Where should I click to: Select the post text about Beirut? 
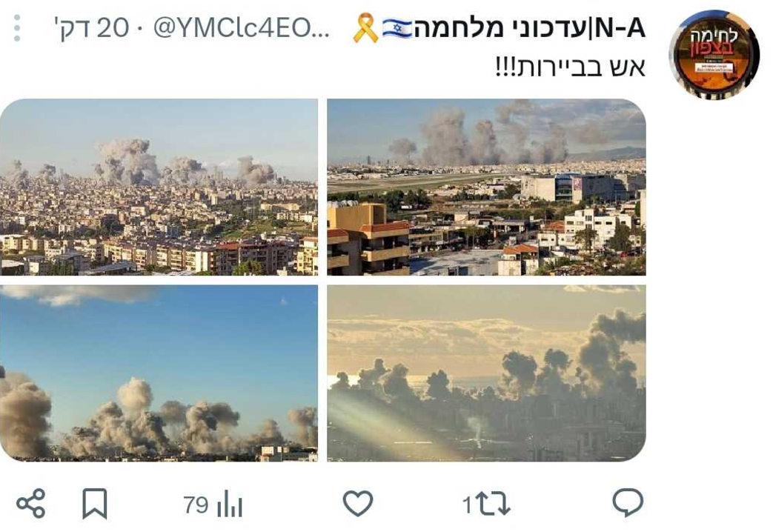[571, 67]
